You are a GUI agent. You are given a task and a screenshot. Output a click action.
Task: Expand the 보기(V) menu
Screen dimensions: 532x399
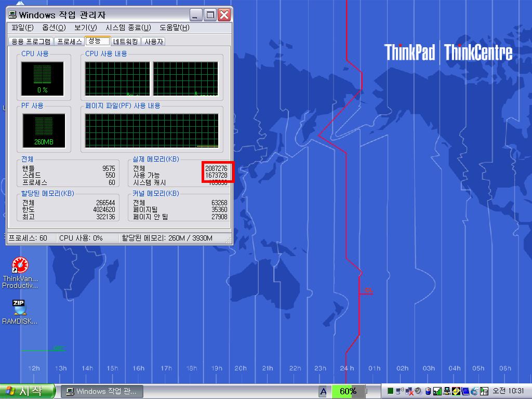85,28
